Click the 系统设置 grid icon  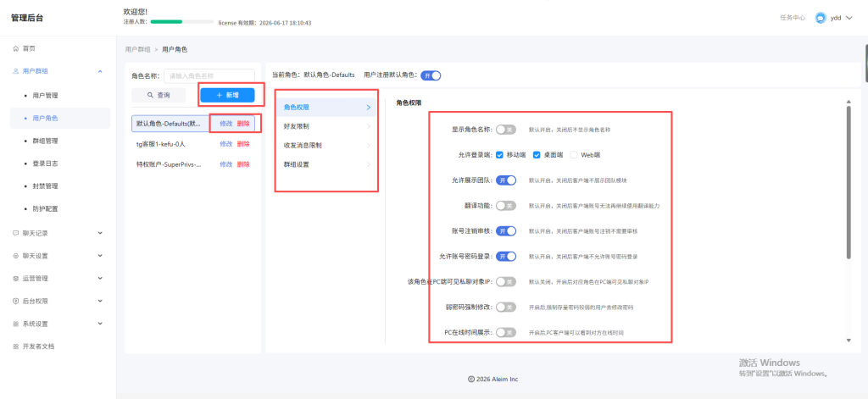click(x=15, y=324)
